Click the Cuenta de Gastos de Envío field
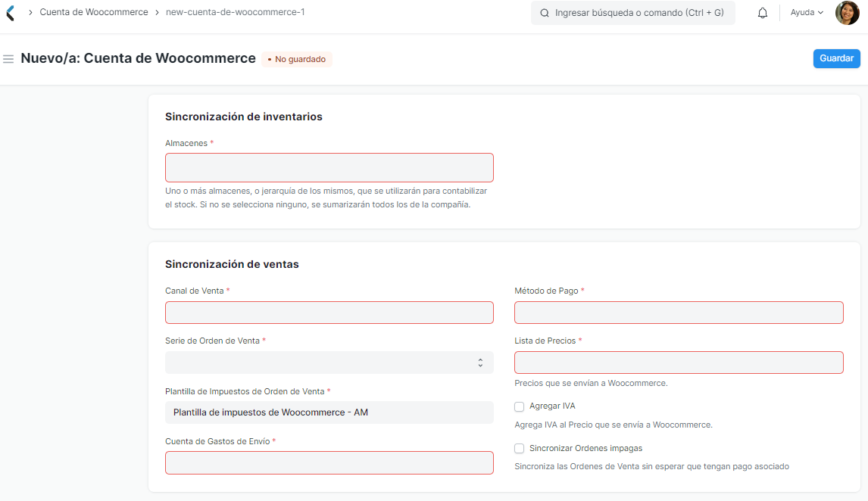Image resolution: width=868 pixels, height=501 pixels. tap(329, 463)
